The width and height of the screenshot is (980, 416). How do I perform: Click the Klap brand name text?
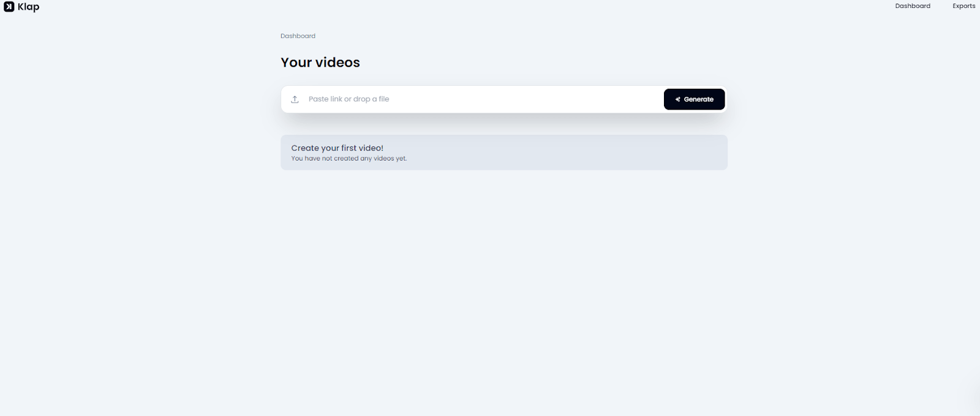point(28,7)
